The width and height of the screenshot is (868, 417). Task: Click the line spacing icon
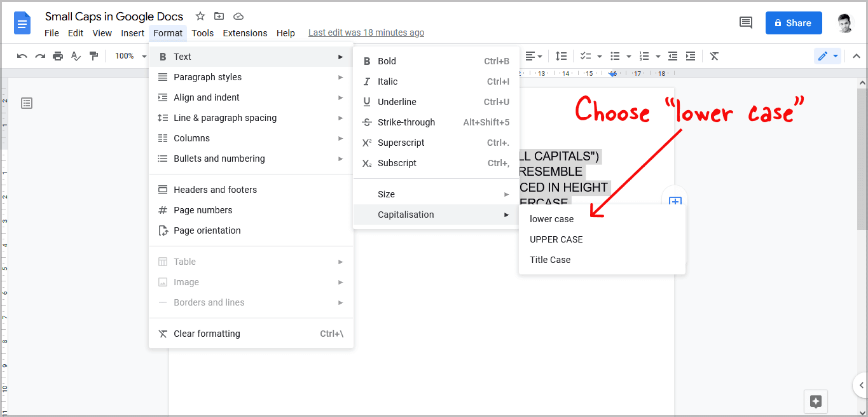click(561, 56)
